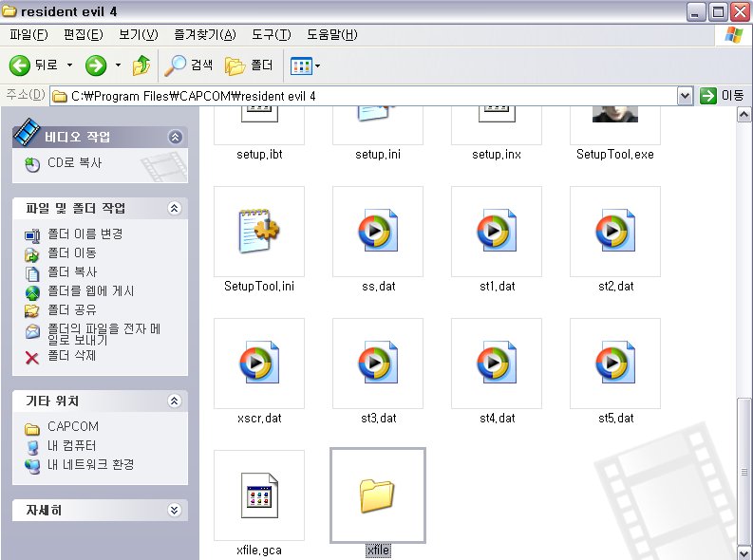
Task: Select the ss.dat media file icon
Action: (x=378, y=232)
